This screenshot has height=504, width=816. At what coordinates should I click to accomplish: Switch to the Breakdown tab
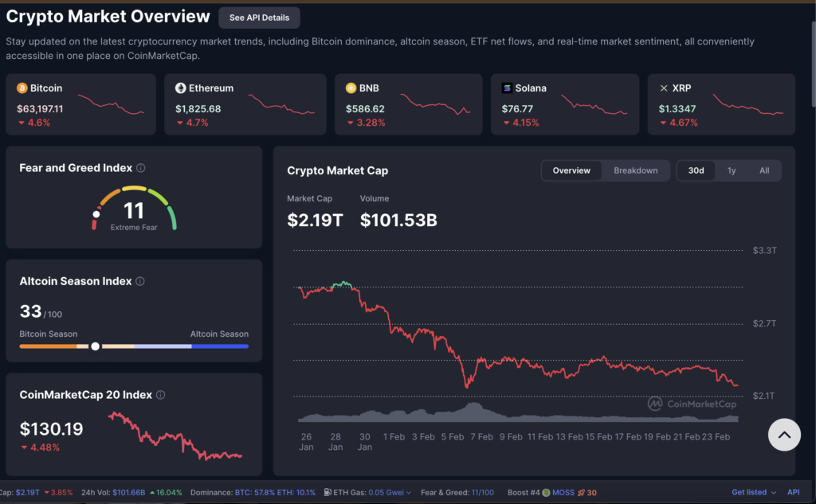coord(635,170)
